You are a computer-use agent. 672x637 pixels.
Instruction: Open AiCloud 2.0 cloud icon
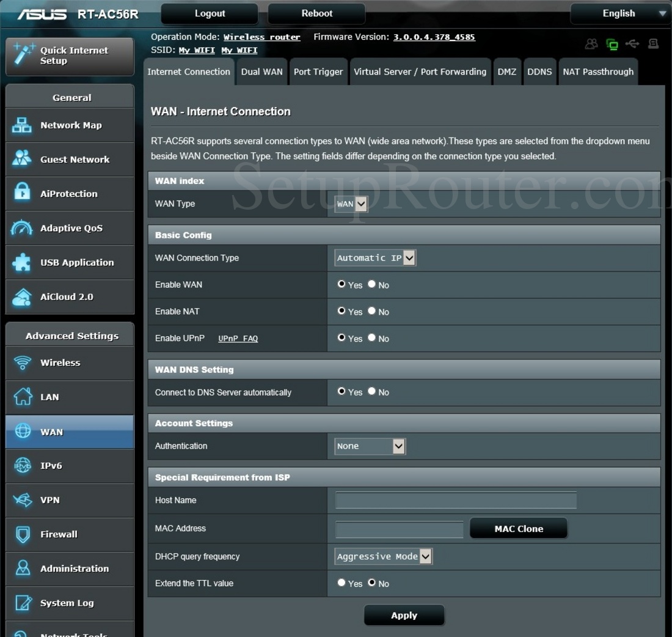22,296
